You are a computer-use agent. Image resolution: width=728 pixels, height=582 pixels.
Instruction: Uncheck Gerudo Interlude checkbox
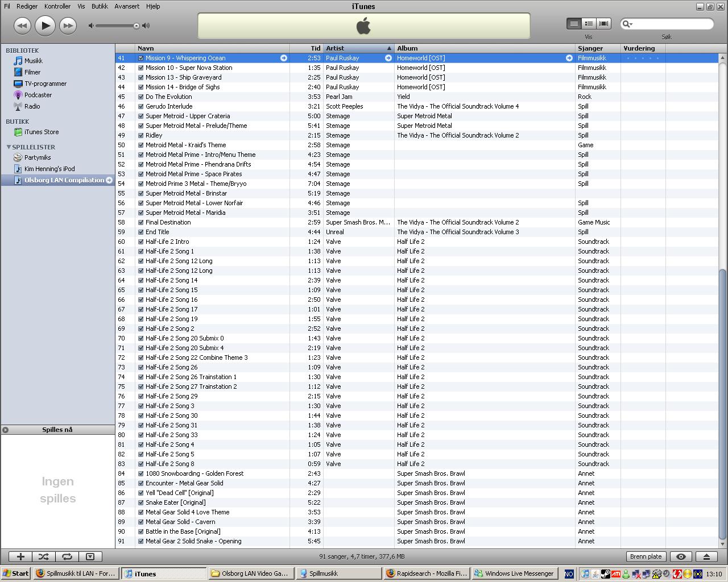click(x=140, y=106)
